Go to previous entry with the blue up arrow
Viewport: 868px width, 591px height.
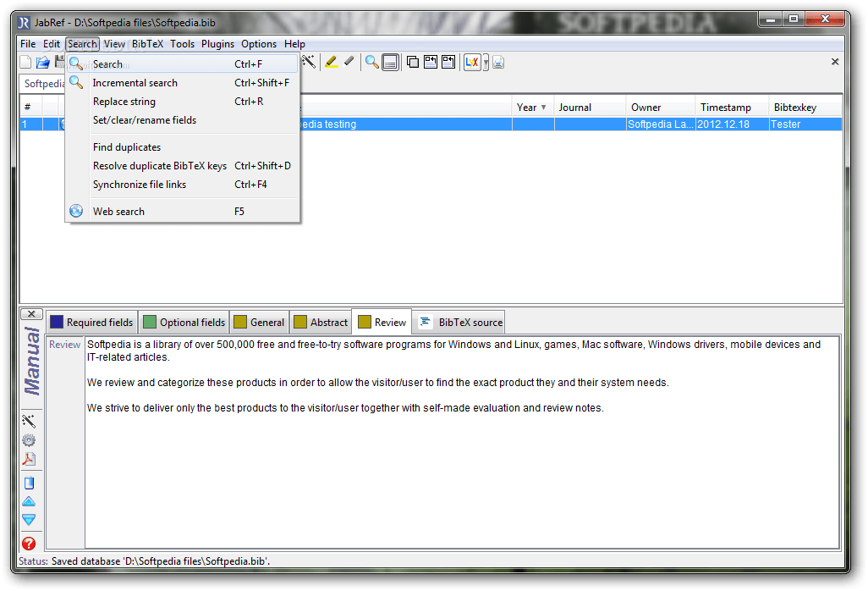pos(29,502)
